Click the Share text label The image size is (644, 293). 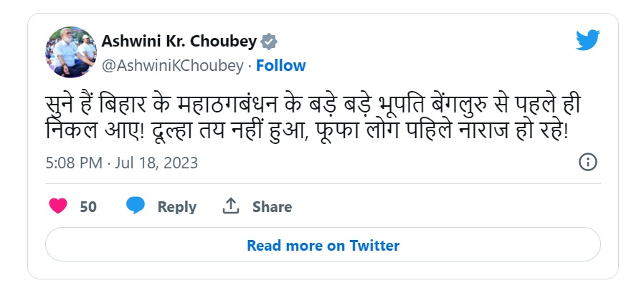click(x=272, y=207)
